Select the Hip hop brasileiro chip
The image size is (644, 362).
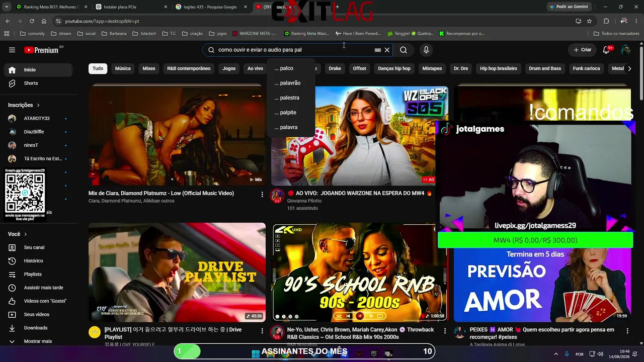[x=499, y=68]
